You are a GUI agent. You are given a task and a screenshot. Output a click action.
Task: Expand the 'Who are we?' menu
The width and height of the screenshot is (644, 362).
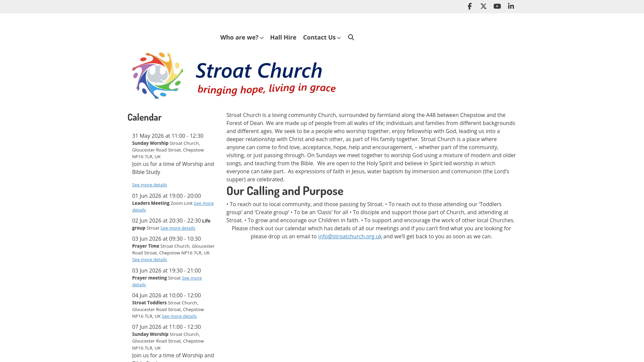pos(241,37)
